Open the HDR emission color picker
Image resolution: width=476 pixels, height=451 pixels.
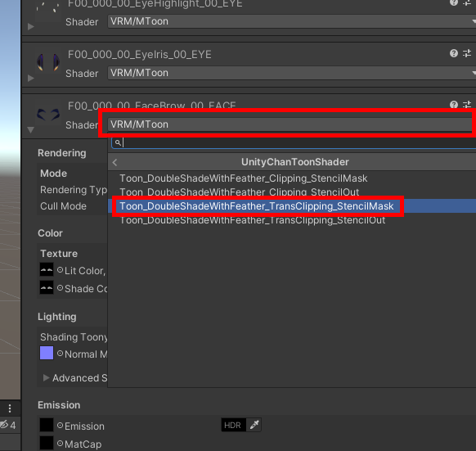(233, 425)
